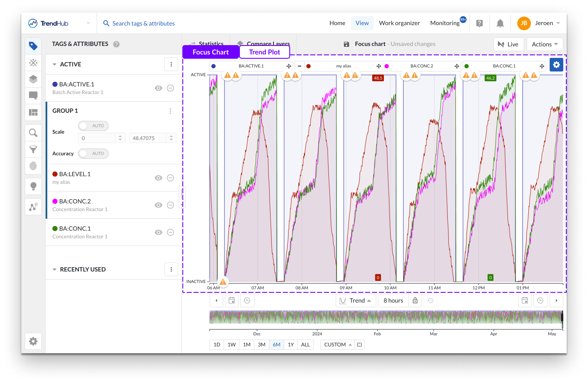This screenshot has width=588, height=383.
Task: Click the chart settings gear button
Action: tap(556, 65)
